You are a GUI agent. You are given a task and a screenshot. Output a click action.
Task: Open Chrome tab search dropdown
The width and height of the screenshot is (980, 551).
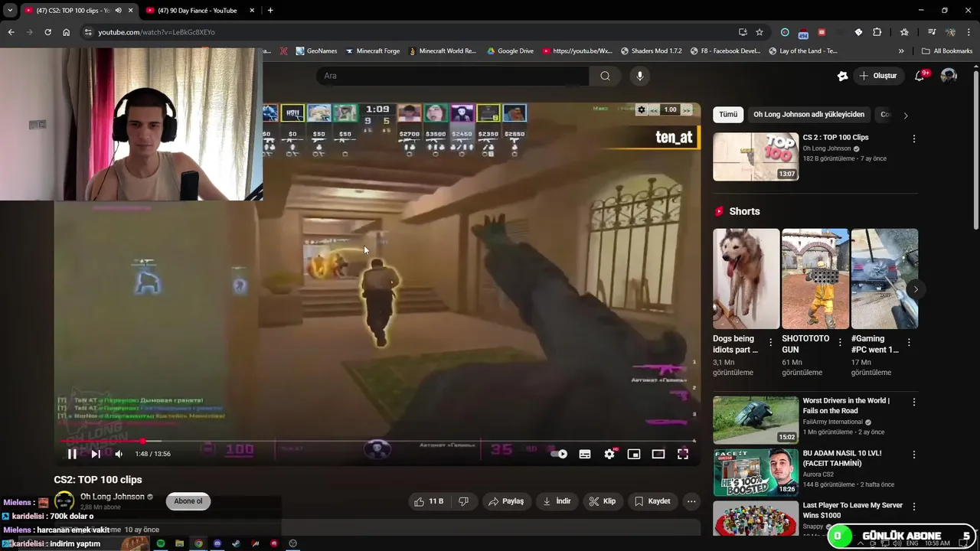click(x=10, y=11)
